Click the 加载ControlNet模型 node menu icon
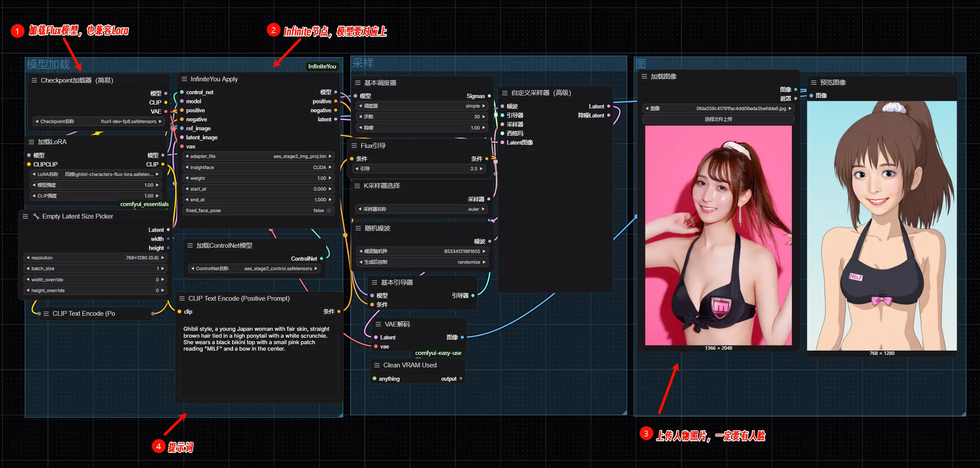980x468 pixels. pos(190,246)
